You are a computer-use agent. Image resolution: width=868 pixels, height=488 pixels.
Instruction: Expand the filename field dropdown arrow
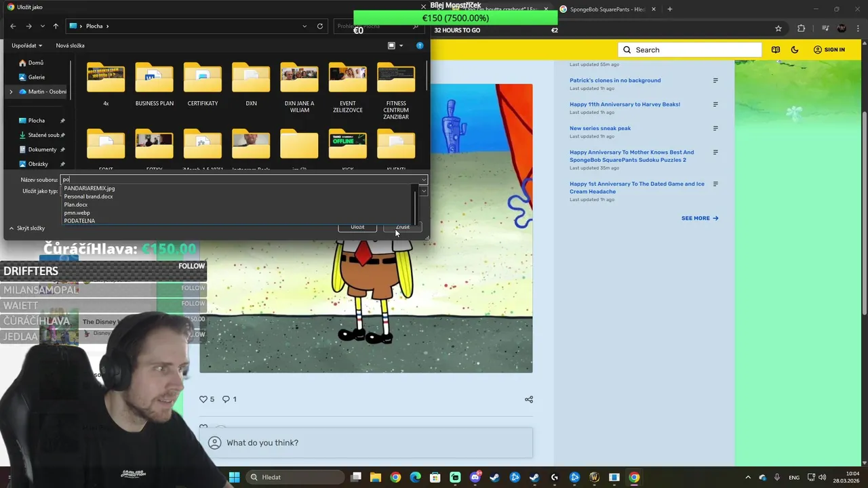point(424,180)
